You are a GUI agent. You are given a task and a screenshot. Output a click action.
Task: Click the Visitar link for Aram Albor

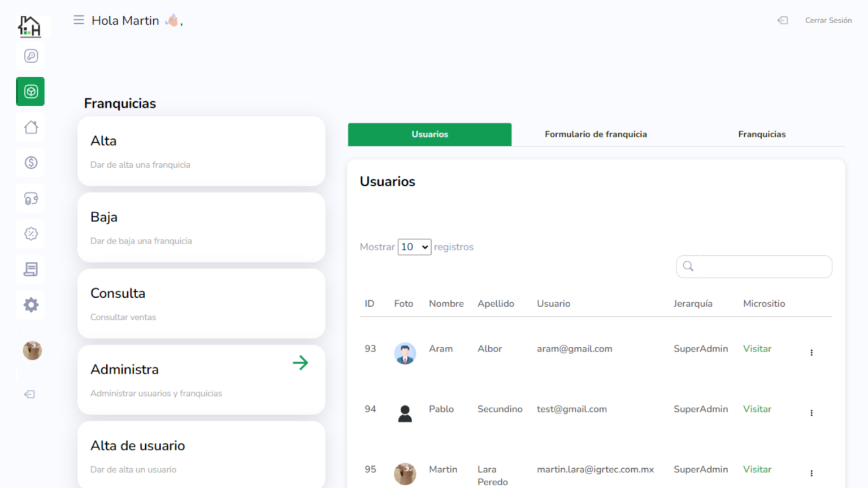coord(757,348)
